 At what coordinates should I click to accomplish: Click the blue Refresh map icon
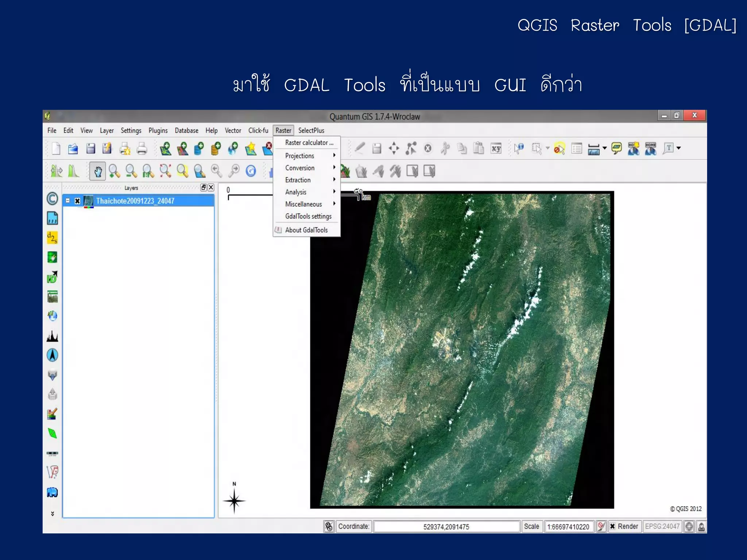point(251,171)
